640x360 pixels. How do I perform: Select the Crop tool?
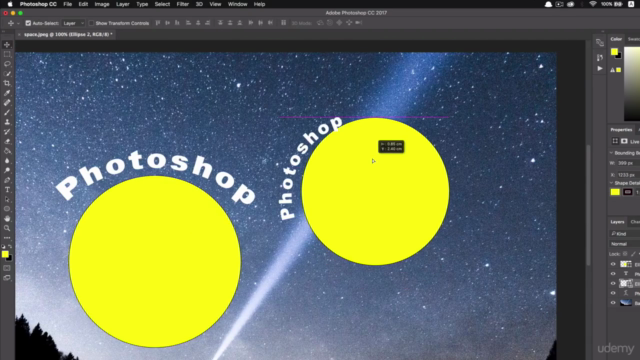click(x=7, y=83)
